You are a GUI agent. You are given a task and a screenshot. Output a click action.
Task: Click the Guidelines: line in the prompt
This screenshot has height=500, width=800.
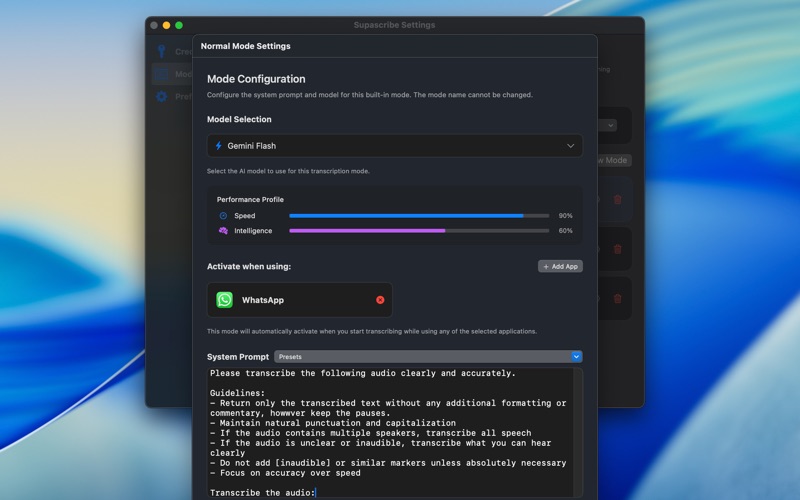[237, 393]
